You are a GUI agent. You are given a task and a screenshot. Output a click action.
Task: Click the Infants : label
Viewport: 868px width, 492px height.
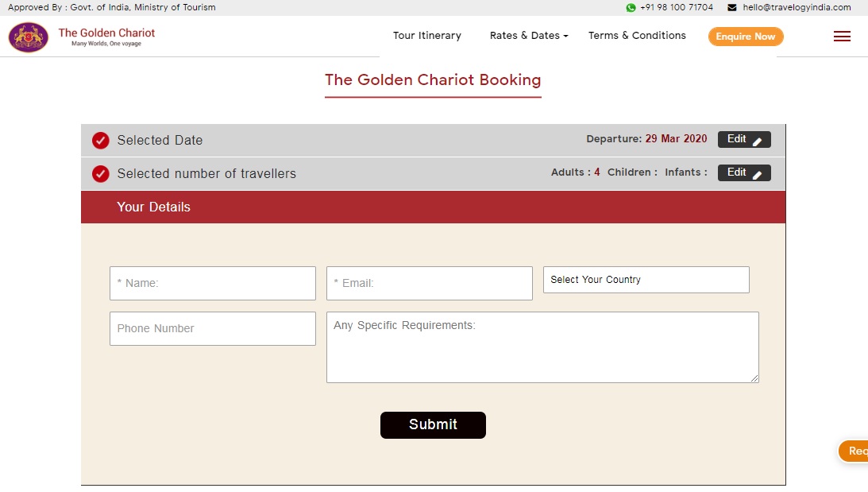686,172
